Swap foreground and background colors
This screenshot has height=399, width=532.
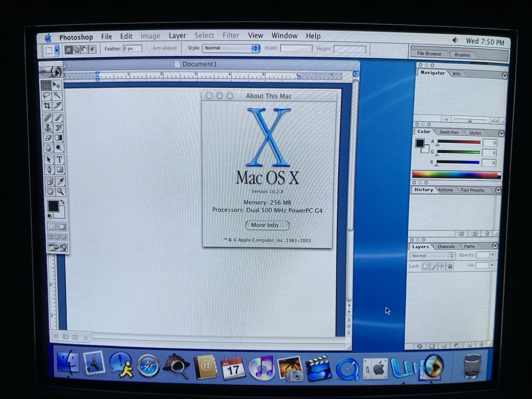click(62, 202)
